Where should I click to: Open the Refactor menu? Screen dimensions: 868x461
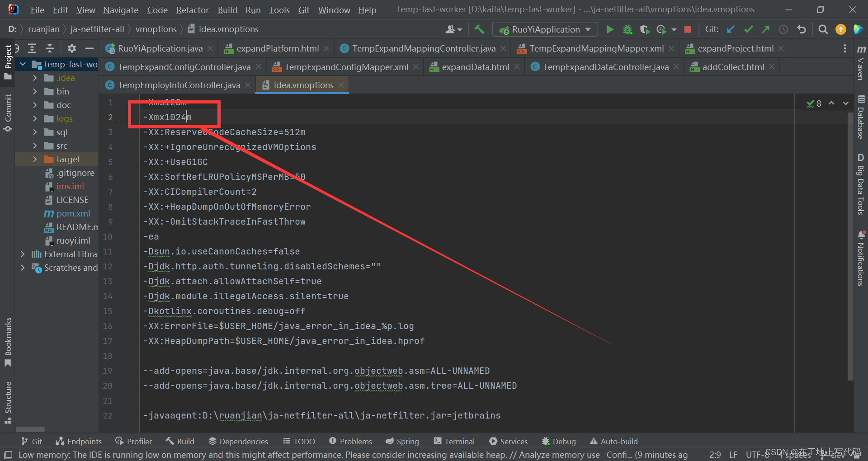pyautogui.click(x=192, y=9)
